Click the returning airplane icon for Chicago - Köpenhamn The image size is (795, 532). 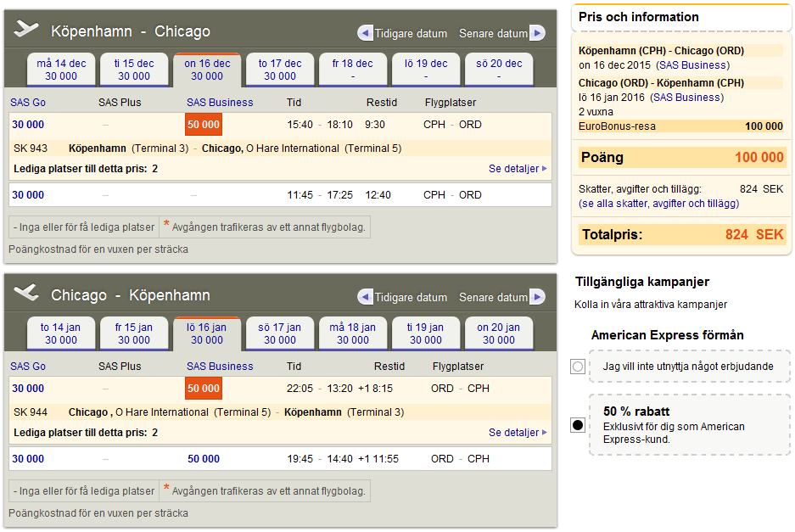(x=27, y=294)
